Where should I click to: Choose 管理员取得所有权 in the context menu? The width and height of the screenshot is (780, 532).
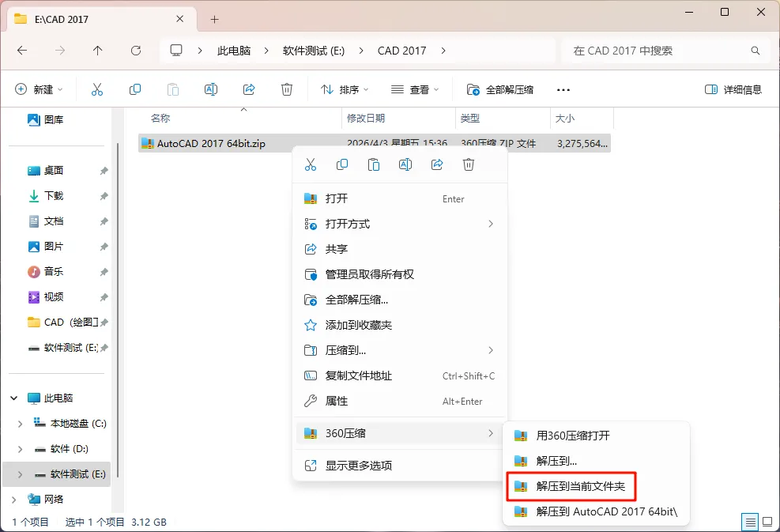click(x=400, y=274)
